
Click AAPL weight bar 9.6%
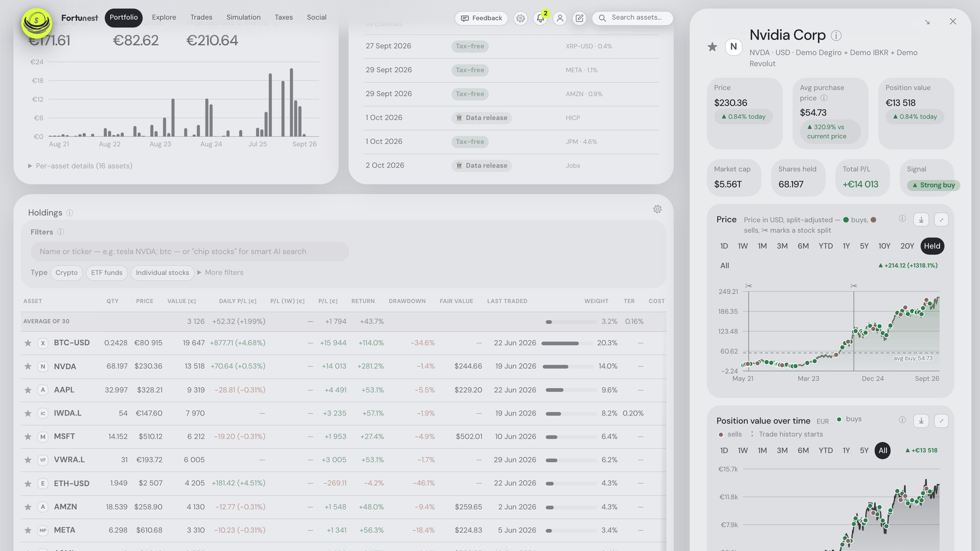pos(571,390)
